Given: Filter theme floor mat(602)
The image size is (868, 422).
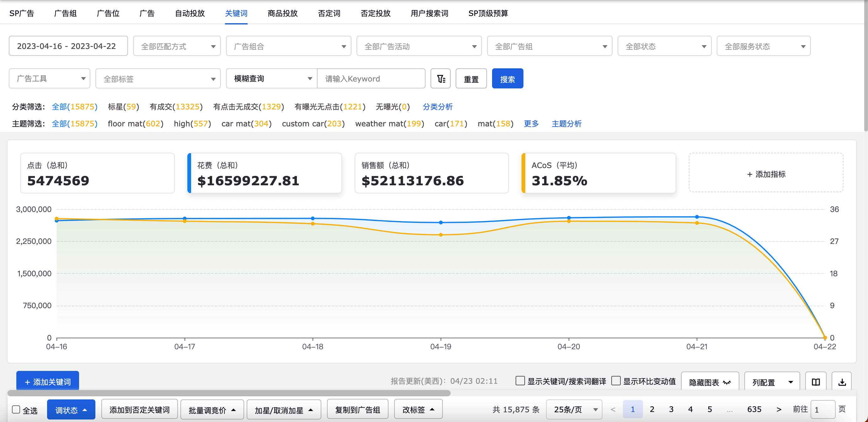Looking at the screenshot, I should pyautogui.click(x=136, y=124).
